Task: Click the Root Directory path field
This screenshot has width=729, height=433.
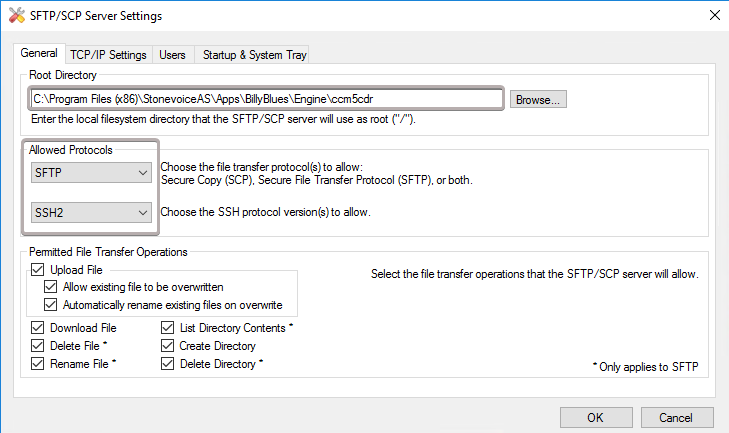Action: [265, 99]
